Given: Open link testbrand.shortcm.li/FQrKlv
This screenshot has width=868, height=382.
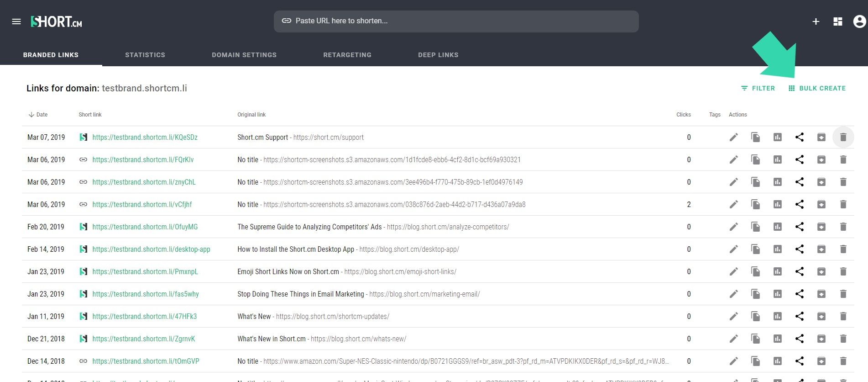Looking at the screenshot, I should tap(143, 159).
